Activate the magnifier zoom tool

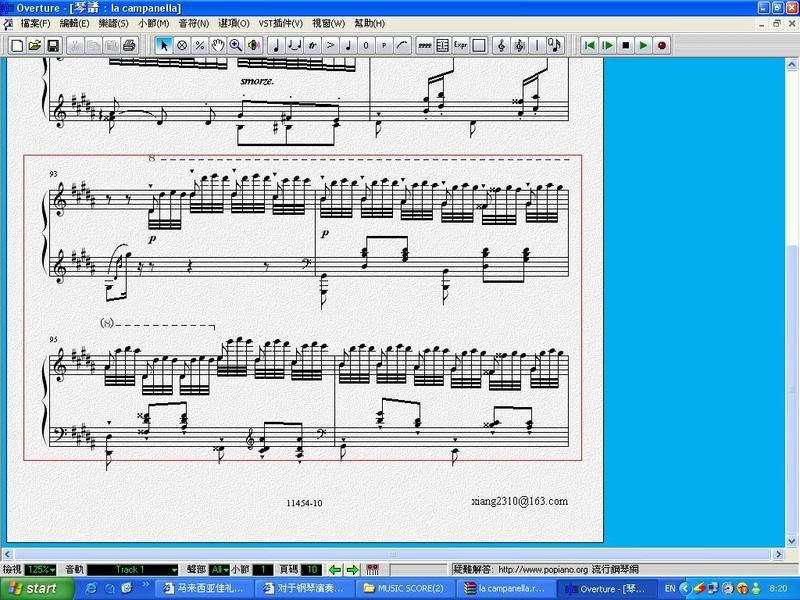tap(235, 45)
